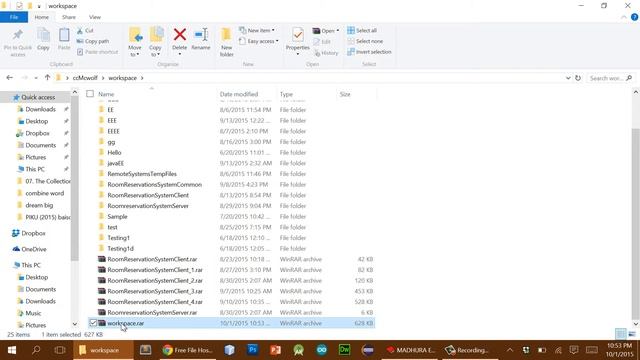The height and width of the screenshot is (360, 640).
Task: Open Photoshop from the taskbar
Action: [x=252, y=350]
